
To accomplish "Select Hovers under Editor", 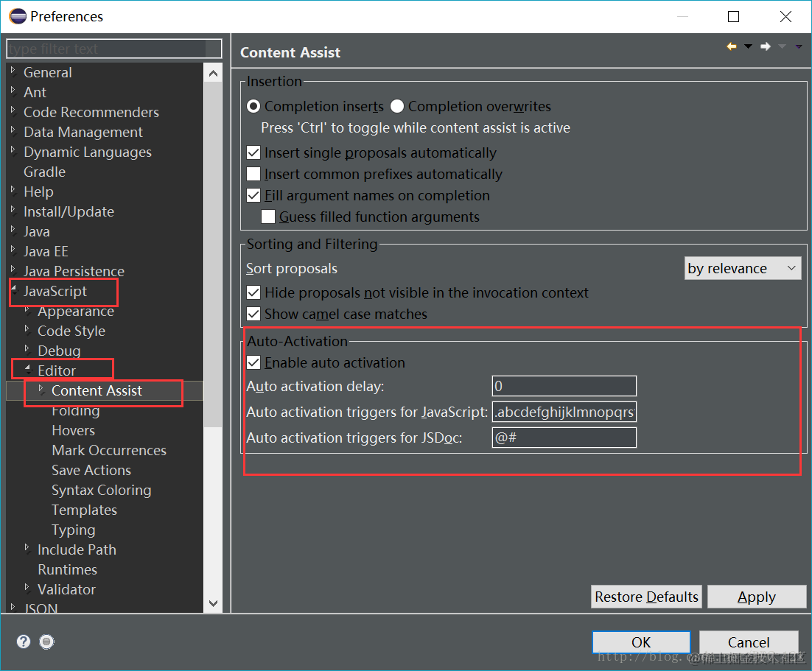I will (74, 430).
